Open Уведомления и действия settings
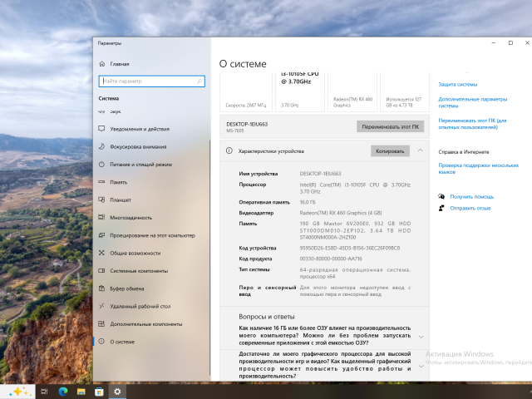 (140, 129)
